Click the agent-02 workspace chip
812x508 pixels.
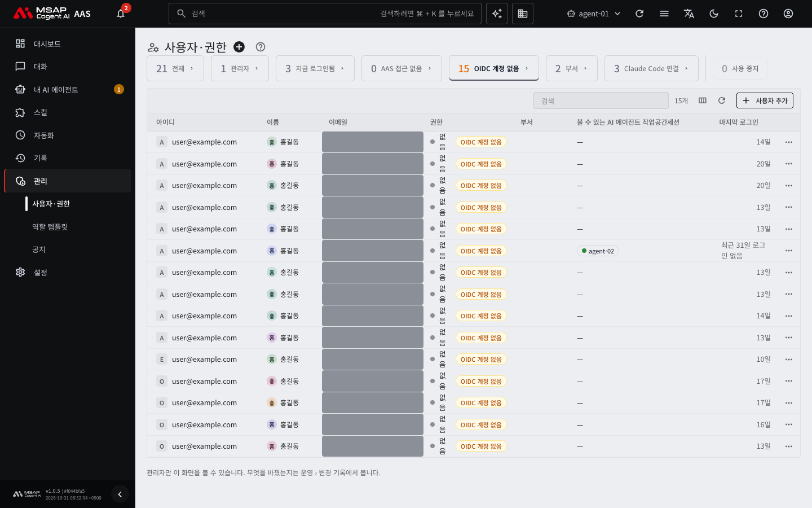tap(598, 251)
